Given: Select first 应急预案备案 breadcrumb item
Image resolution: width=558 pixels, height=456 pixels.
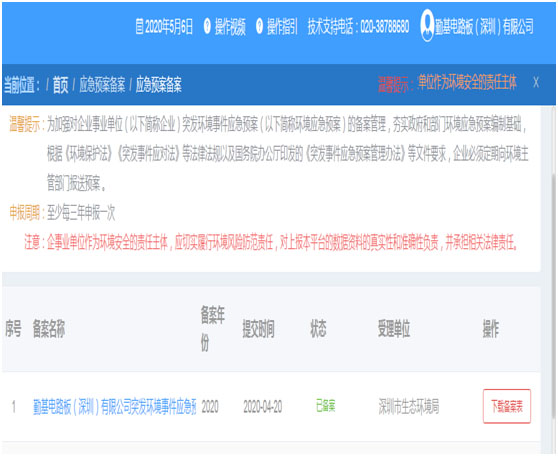Looking at the screenshot, I should pyautogui.click(x=102, y=85).
